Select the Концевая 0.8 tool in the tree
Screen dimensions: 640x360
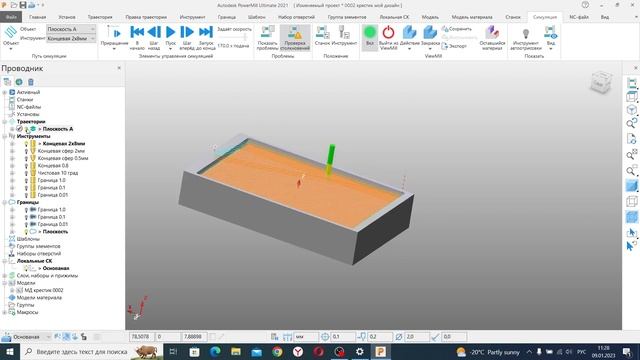pos(53,166)
